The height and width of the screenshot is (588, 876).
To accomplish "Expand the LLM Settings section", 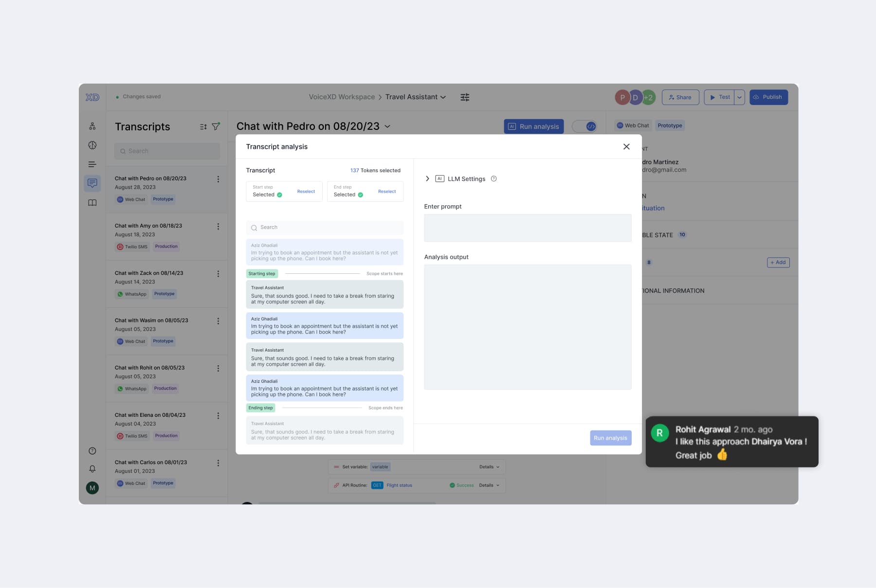I will point(427,179).
